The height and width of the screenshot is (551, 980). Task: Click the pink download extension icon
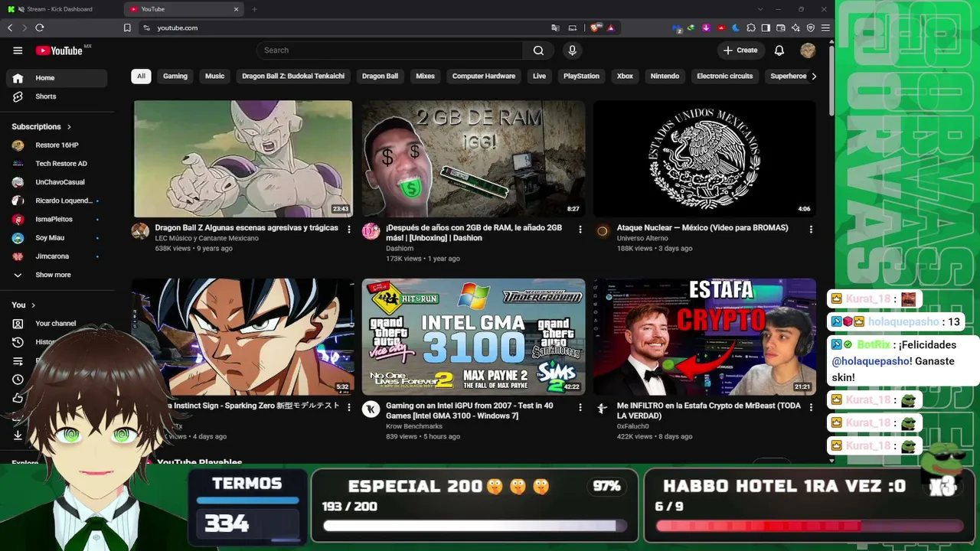click(706, 28)
